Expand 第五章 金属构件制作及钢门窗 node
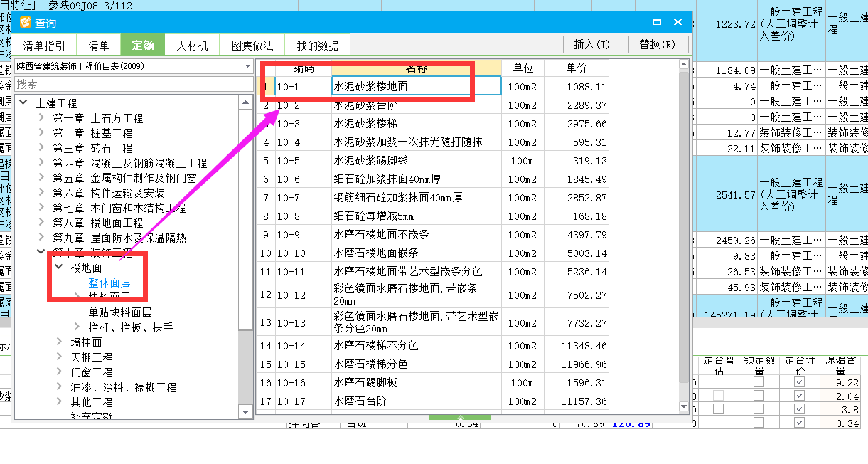Screen dimensions: 868x464 [42, 178]
